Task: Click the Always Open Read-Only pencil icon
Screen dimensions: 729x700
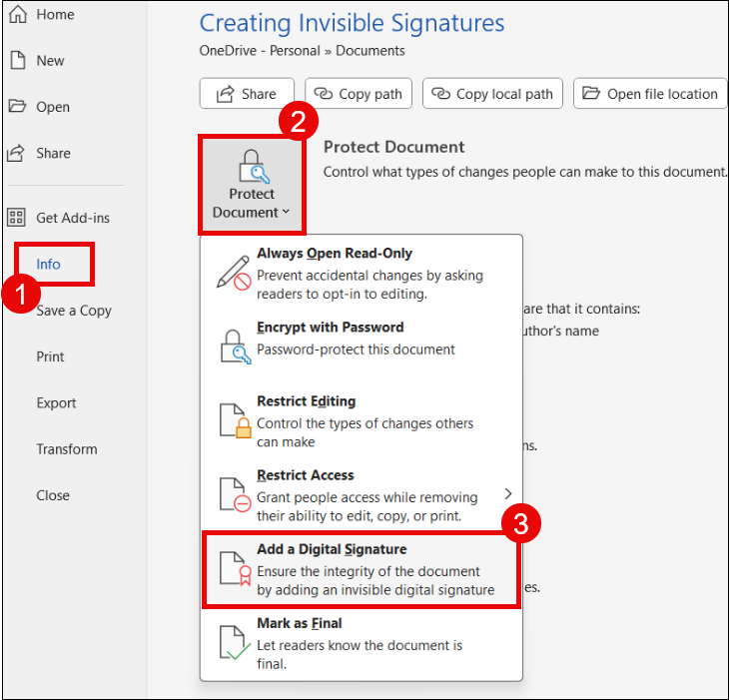Action: click(234, 272)
